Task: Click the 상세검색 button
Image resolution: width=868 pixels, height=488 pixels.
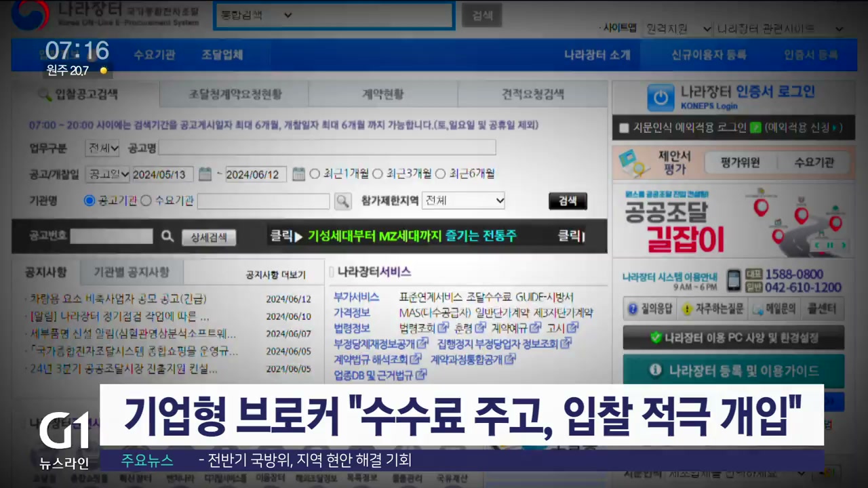Action: (x=208, y=237)
